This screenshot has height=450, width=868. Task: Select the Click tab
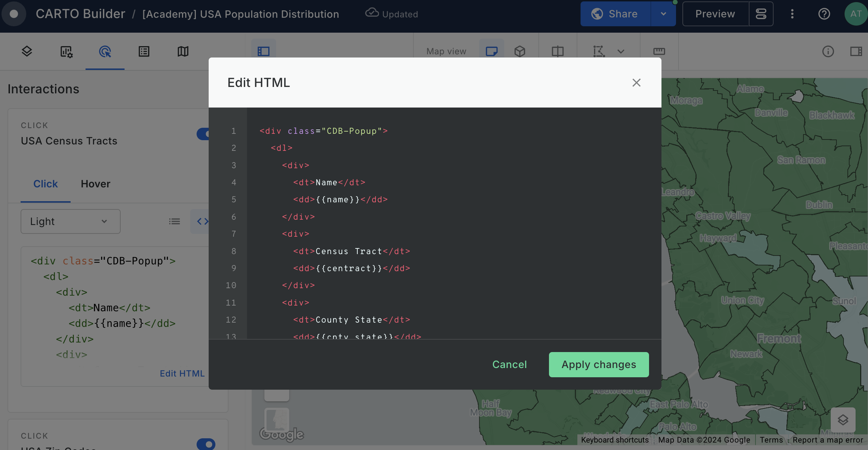point(45,184)
